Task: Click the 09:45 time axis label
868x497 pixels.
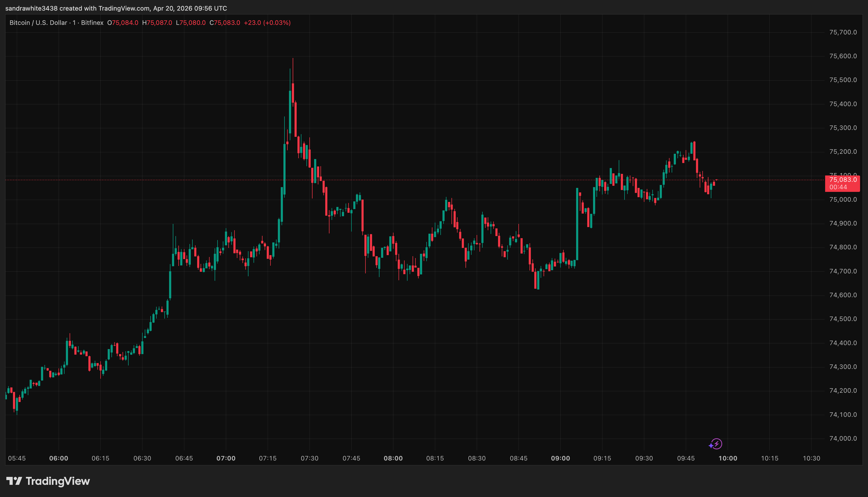Action: (686, 458)
